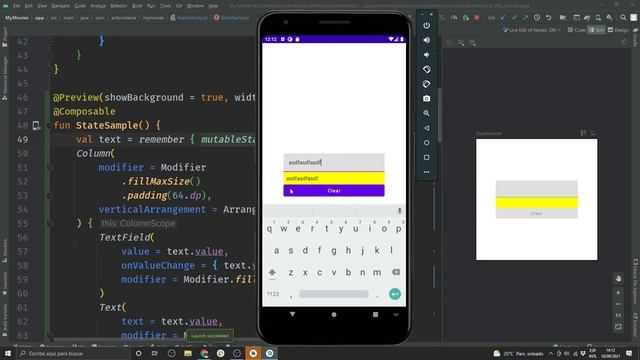The height and width of the screenshot is (360, 640).
Task: Click the preview pan hand tool
Action: click(x=618, y=279)
